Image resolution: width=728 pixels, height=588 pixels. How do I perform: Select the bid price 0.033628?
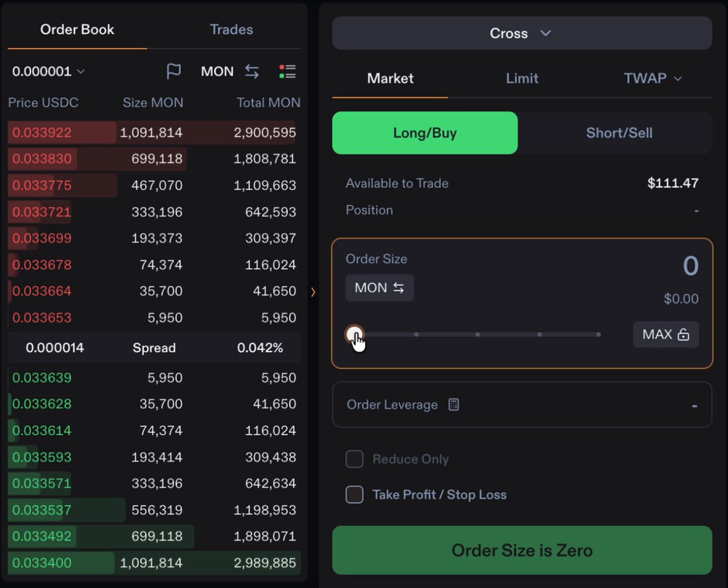click(42, 404)
